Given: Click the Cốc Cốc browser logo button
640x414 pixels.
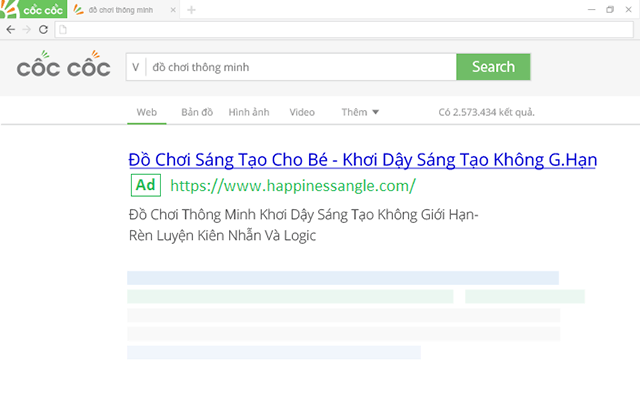Looking at the screenshot, I should (x=33, y=9).
